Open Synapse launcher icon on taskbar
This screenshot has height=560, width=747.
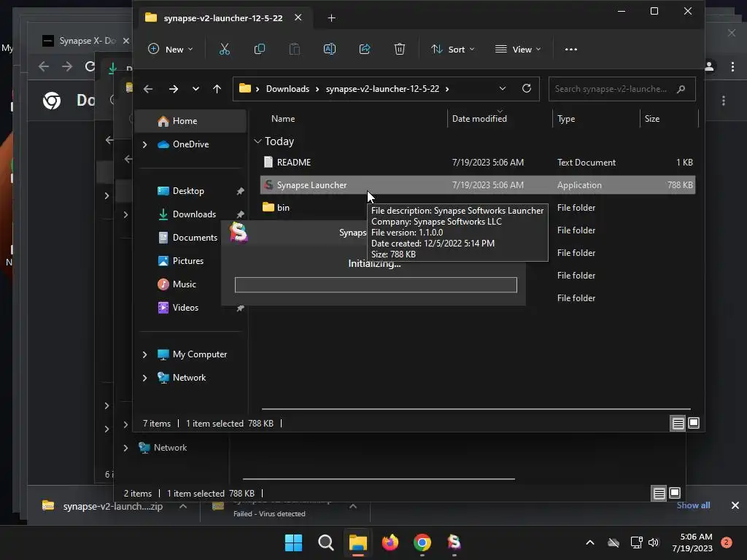(454, 542)
